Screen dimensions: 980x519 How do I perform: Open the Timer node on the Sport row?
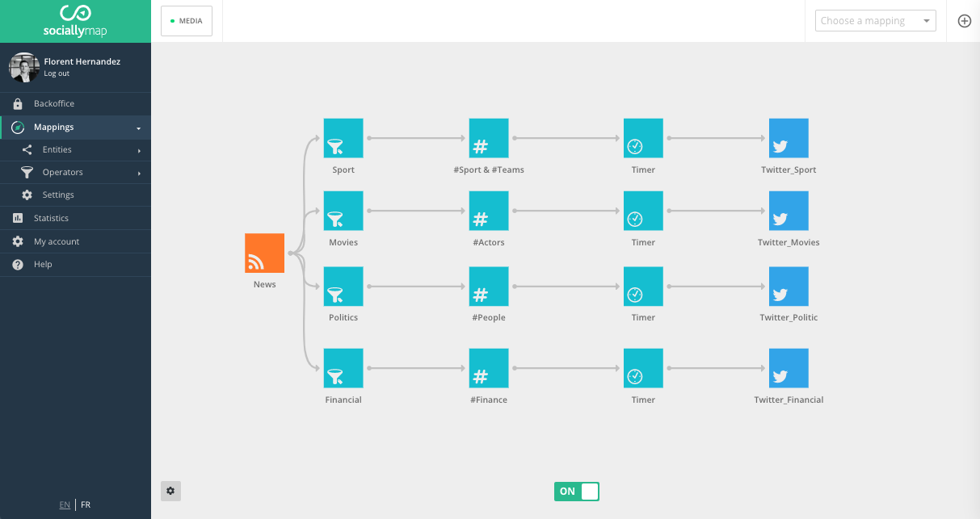click(x=642, y=137)
